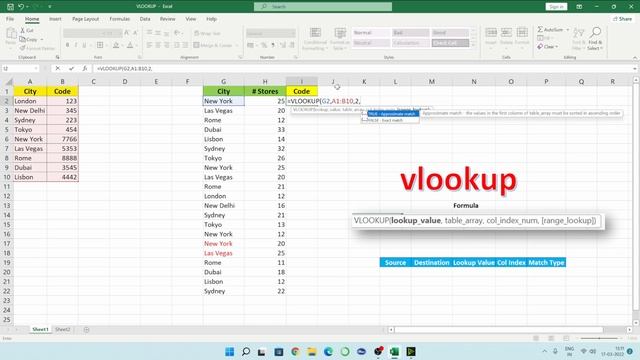This screenshot has height=360, width=640.
Task: Click Increase Font Size icon
Action: (127, 33)
